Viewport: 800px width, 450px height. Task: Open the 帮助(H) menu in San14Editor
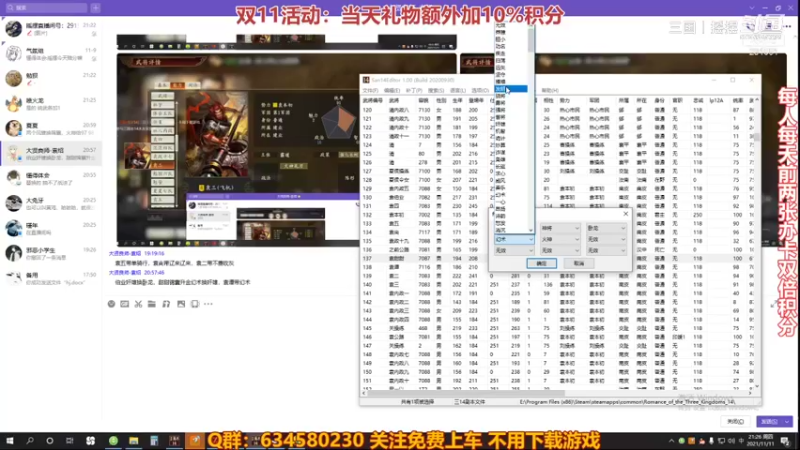[549, 90]
